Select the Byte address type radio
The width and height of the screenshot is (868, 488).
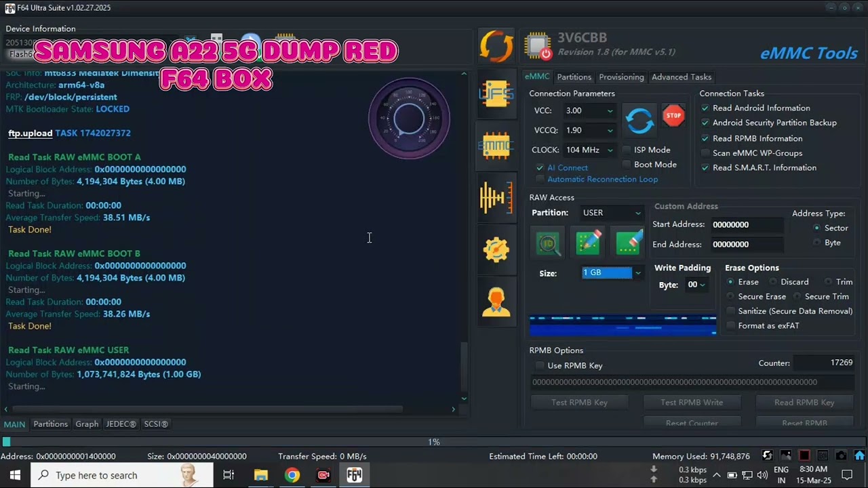(817, 243)
